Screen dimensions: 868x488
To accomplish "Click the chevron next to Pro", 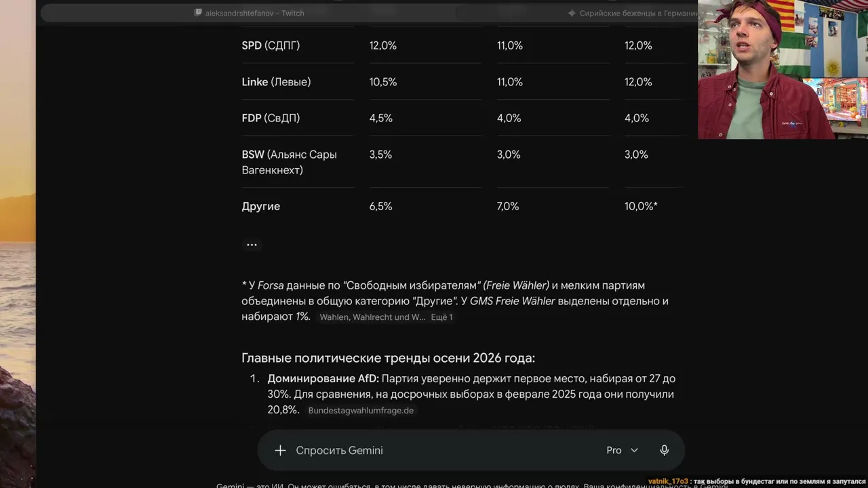I will pyautogui.click(x=635, y=451).
